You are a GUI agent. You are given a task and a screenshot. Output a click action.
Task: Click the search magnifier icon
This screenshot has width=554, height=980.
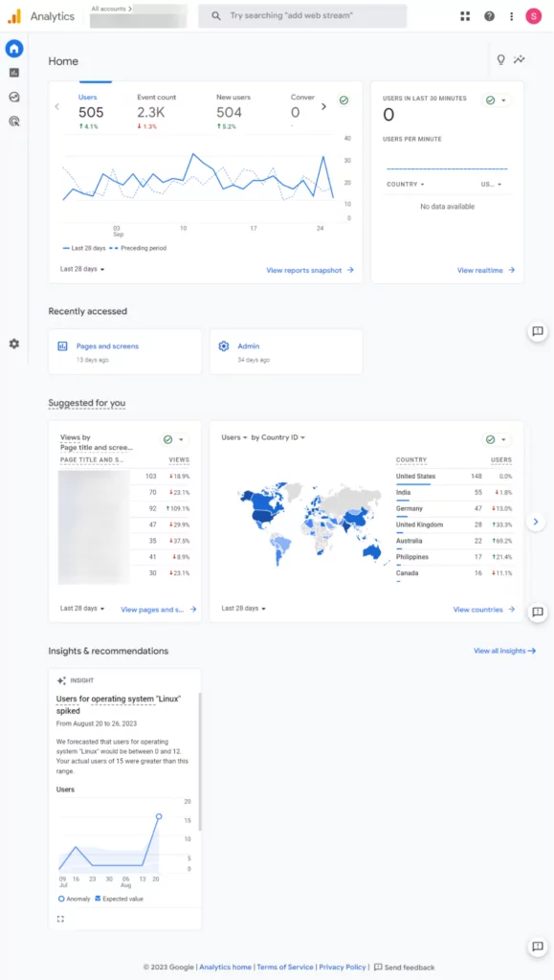tap(216, 16)
